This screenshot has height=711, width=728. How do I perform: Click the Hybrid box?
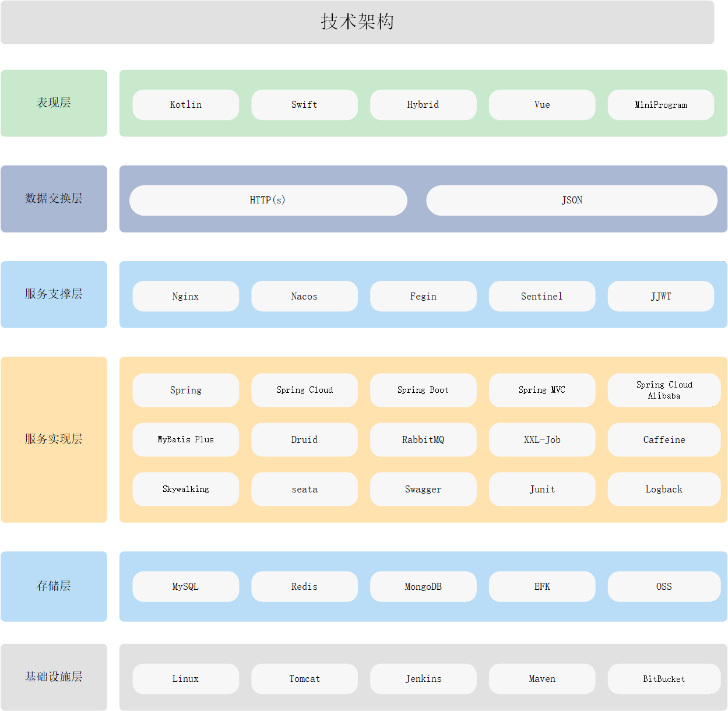point(423,105)
